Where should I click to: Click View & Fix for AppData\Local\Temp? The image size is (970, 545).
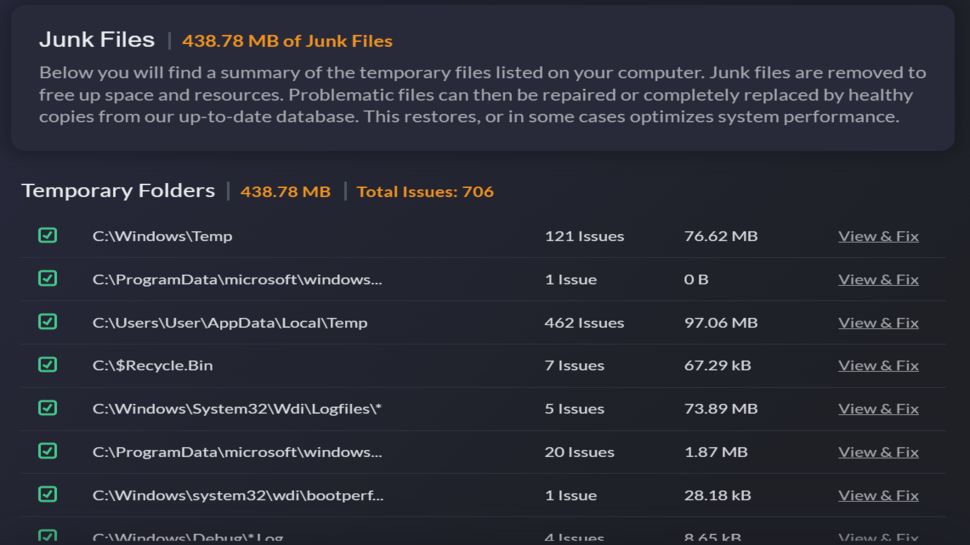[878, 323]
